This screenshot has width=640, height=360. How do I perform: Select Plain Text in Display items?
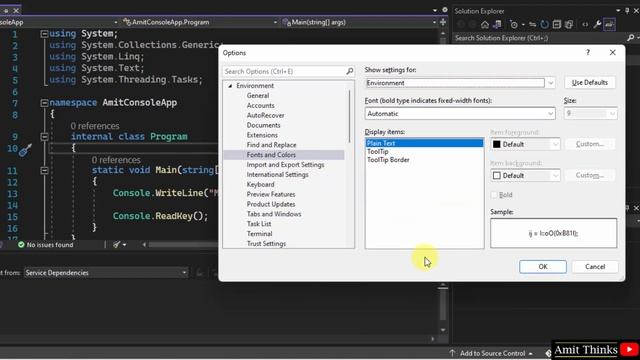coord(424,143)
